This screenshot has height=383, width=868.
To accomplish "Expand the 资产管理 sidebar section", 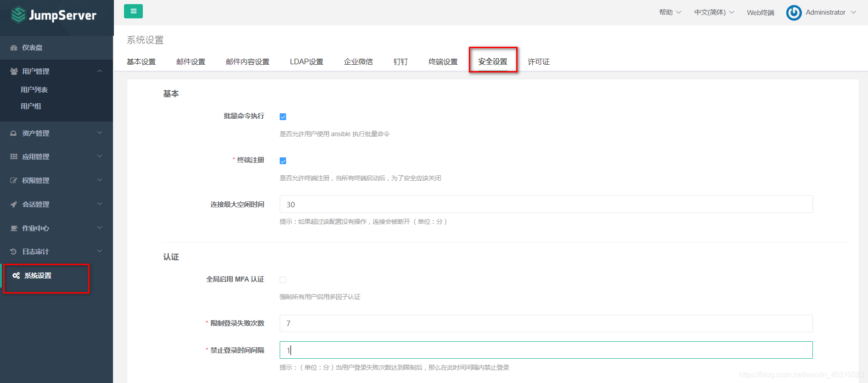I will point(56,133).
